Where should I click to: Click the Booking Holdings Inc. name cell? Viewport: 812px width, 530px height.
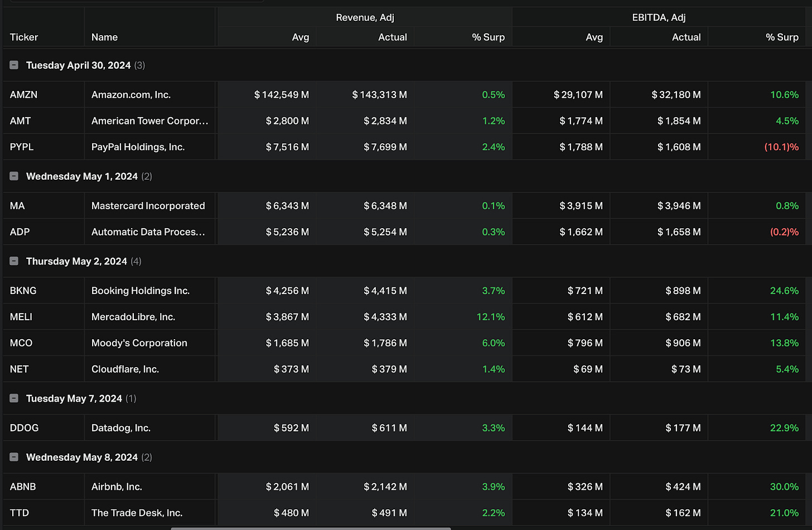pos(150,291)
